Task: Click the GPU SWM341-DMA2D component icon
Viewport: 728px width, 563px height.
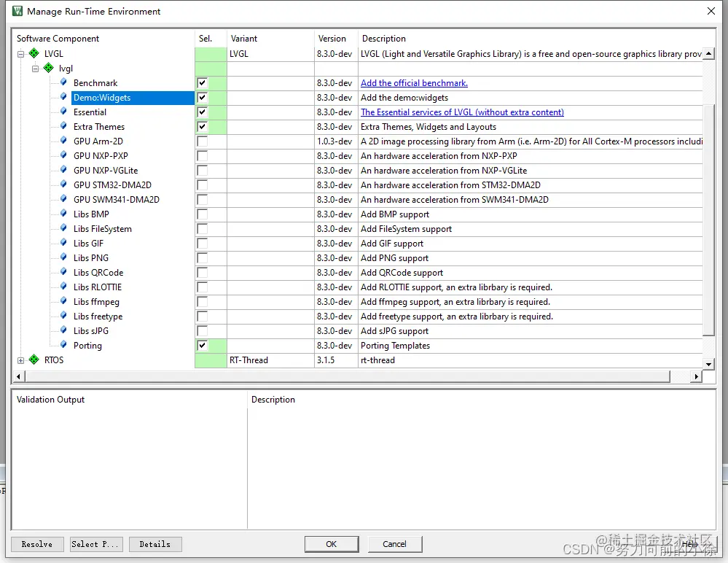Action: click(x=63, y=199)
